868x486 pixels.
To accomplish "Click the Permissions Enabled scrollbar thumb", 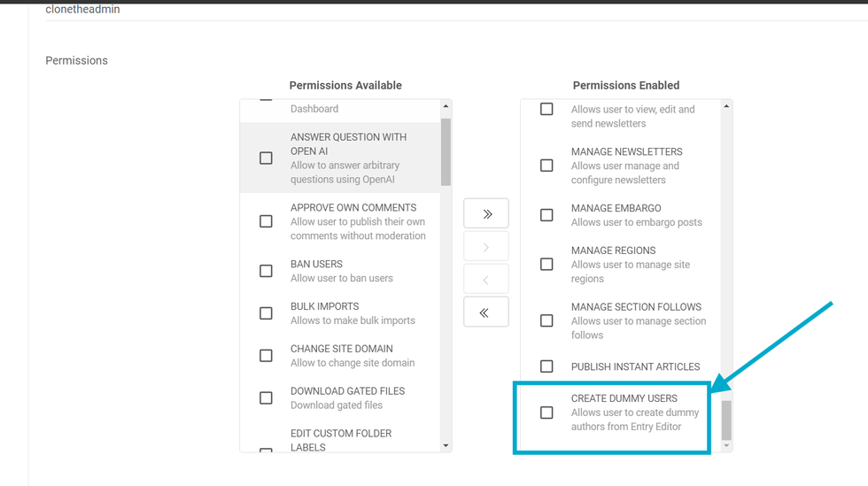I will (726, 420).
